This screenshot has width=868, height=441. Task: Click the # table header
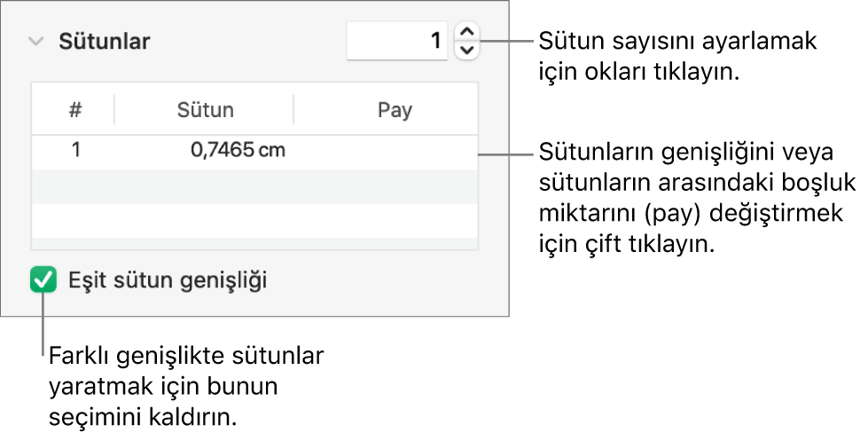(75, 110)
